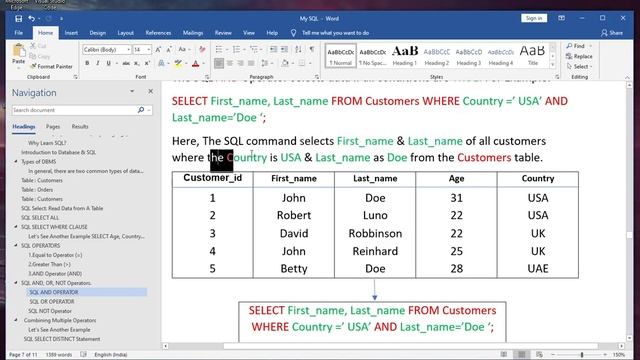Justify the paragraph text
The image size is (640, 360).
[251, 63]
